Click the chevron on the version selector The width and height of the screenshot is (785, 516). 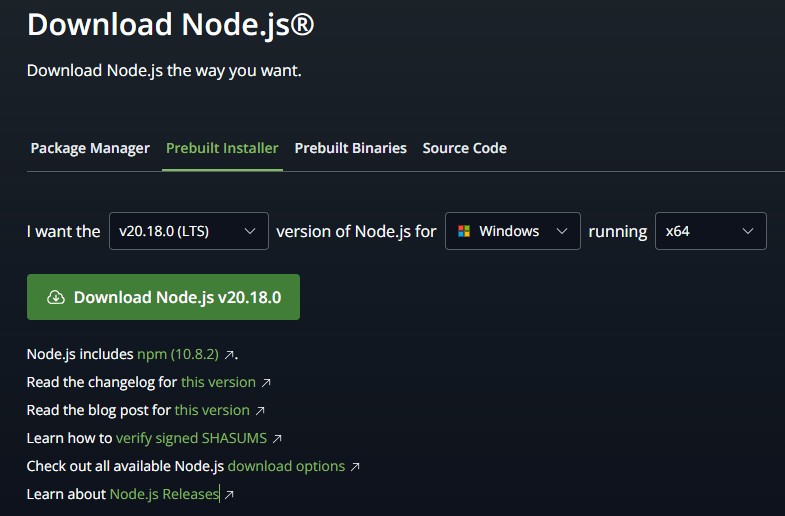click(250, 231)
